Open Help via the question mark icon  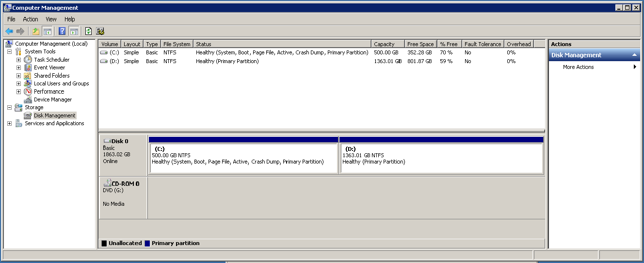pyautogui.click(x=62, y=31)
